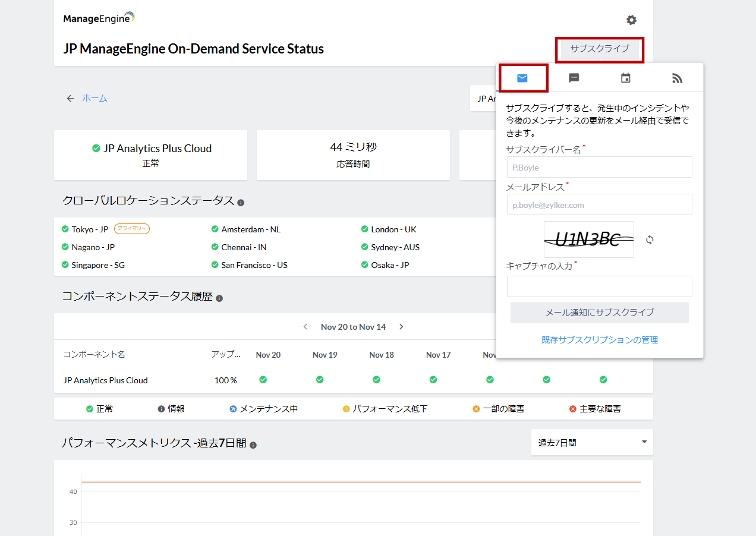Click the ホーム link

tap(94, 99)
